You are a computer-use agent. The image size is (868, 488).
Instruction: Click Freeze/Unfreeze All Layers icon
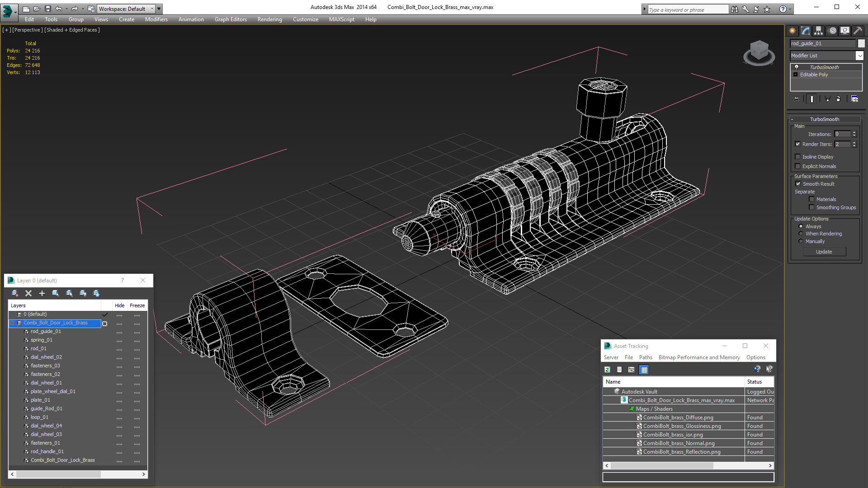click(96, 293)
